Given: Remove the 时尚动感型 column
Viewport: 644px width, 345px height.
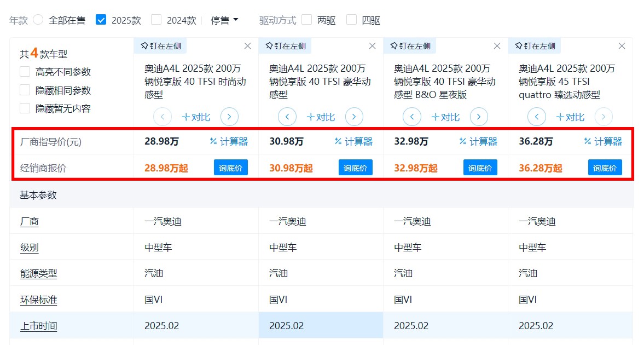Looking at the screenshot, I should [247, 46].
